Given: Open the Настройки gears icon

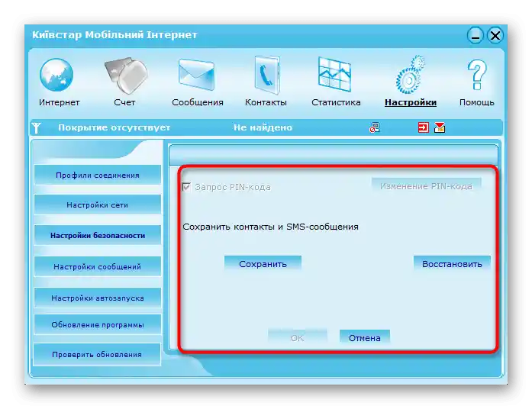Looking at the screenshot, I should (x=410, y=74).
